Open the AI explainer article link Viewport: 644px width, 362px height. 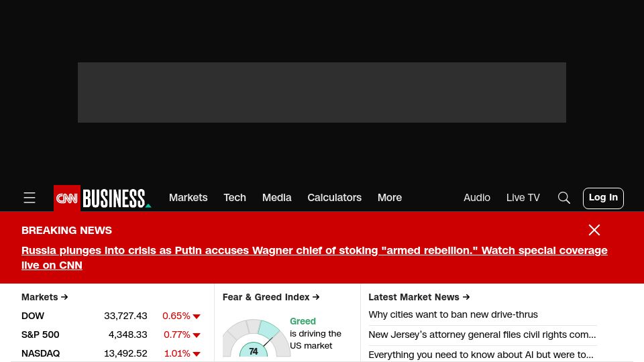(x=481, y=355)
